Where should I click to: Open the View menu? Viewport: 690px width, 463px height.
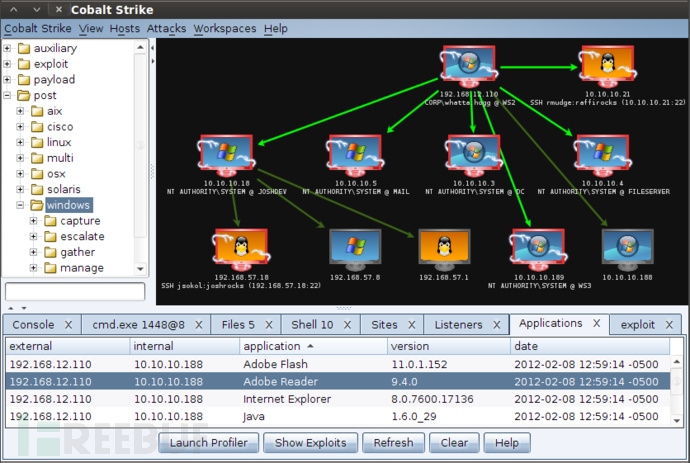coord(91,29)
